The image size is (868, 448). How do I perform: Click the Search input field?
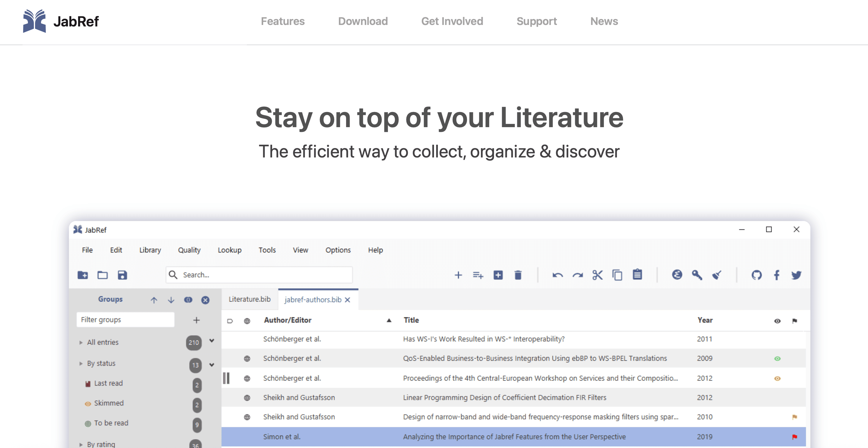click(263, 275)
